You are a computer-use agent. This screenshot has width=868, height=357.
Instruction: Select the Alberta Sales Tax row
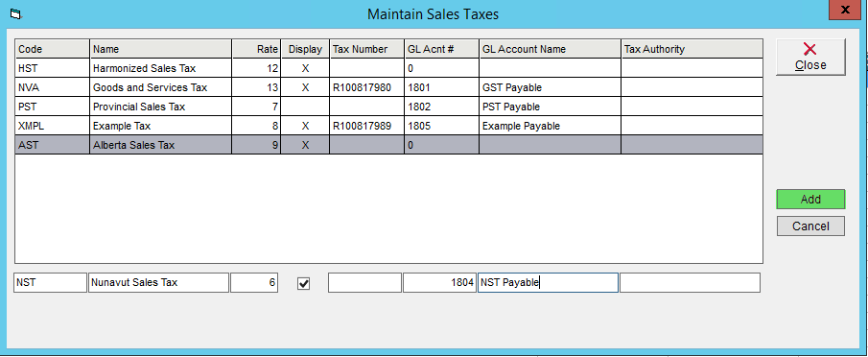coord(388,145)
